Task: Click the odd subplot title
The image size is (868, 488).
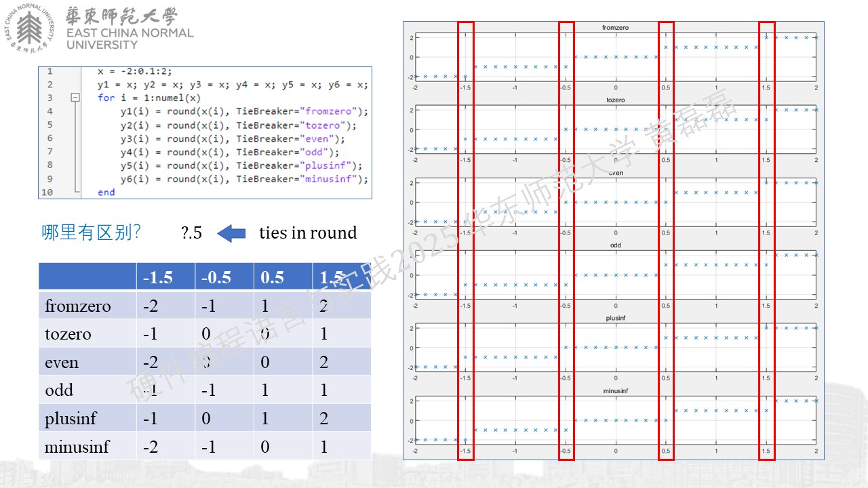Action: pos(615,245)
